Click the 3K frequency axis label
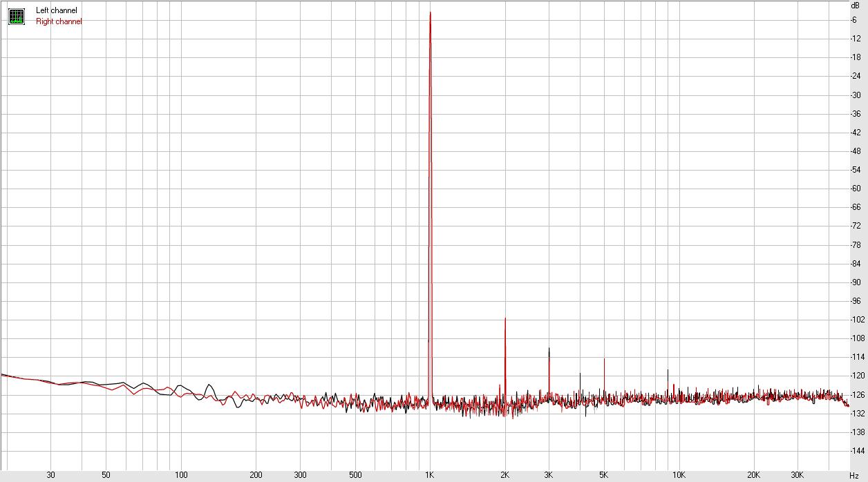Viewport: 868px width, 482px height. click(549, 475)
